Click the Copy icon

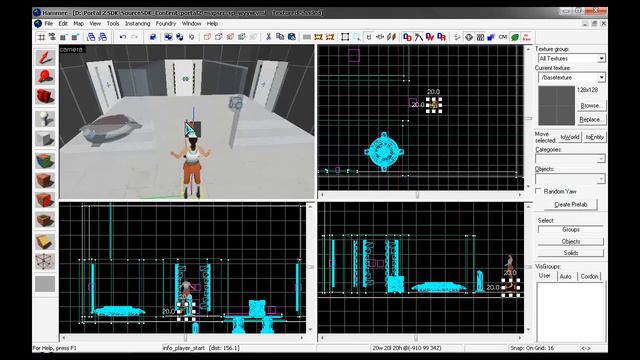[x=280, y=37]
